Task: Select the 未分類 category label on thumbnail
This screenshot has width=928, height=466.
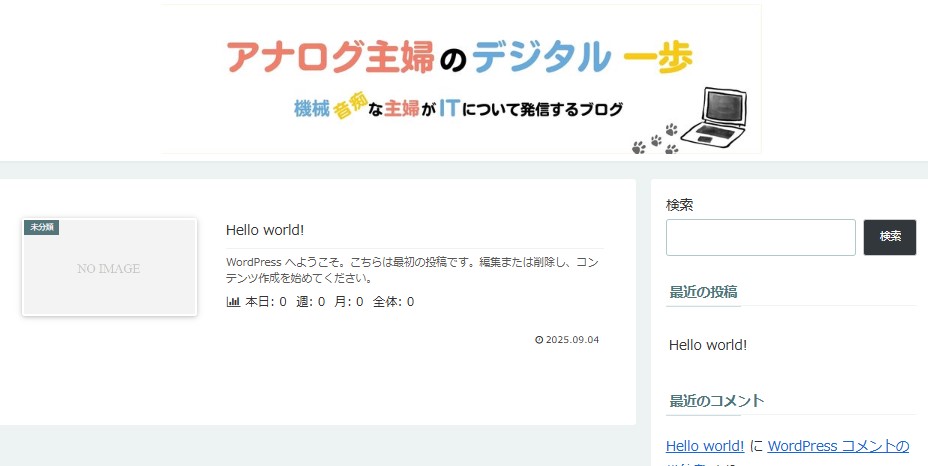Action: point(41,227)
